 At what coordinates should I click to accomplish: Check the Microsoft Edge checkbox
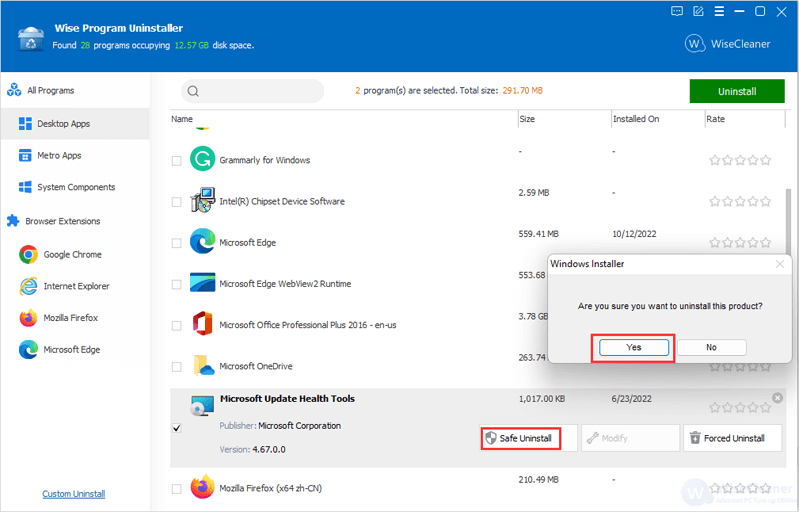(177, 243)
